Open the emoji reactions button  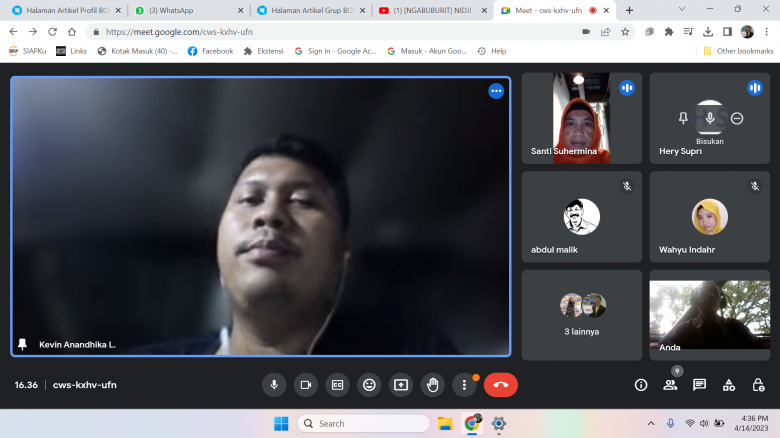click(369, 385)
